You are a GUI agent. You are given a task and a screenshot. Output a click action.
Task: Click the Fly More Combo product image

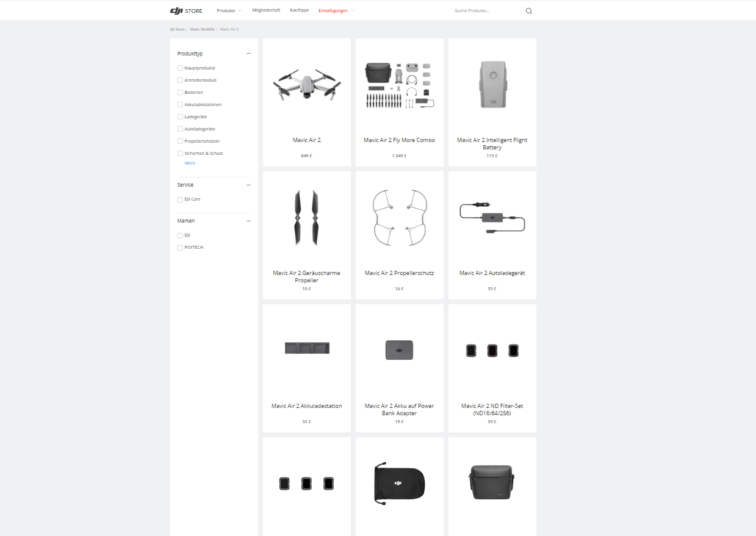click(x=400, y=85)
